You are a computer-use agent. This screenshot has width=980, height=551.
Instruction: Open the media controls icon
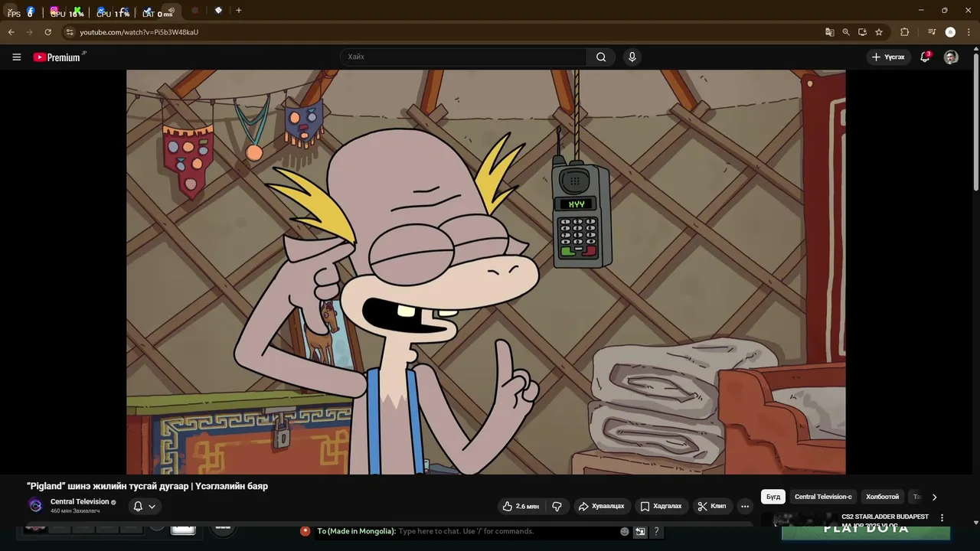[x=932, y=32]
